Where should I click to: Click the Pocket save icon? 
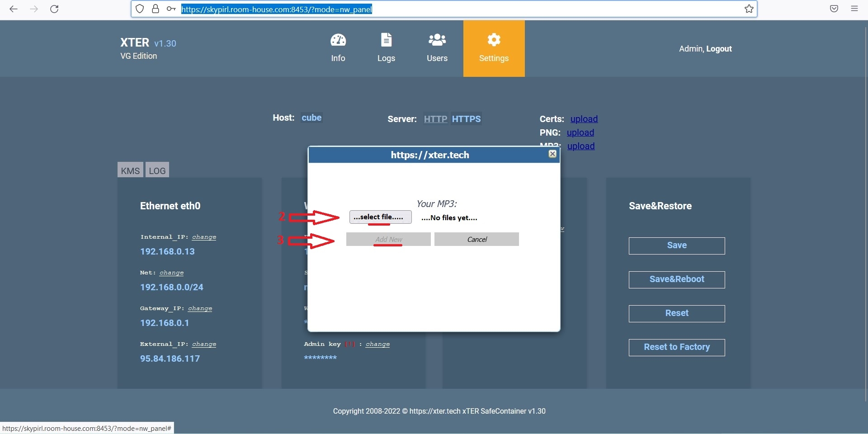834,9
